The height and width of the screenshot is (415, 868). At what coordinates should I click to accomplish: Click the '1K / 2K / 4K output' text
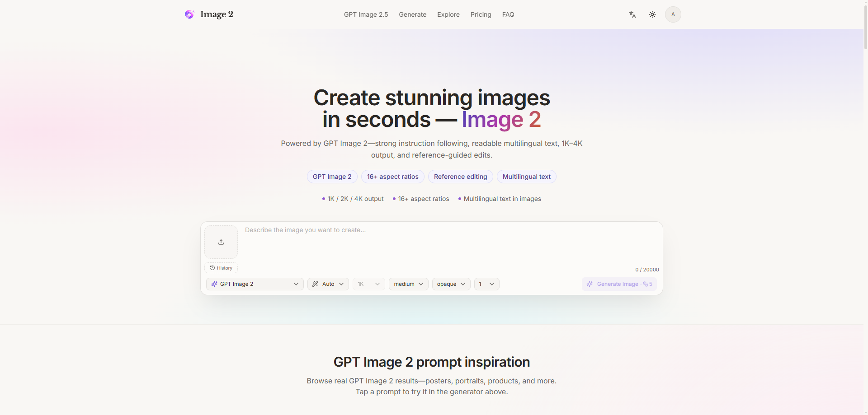[355, 199]
